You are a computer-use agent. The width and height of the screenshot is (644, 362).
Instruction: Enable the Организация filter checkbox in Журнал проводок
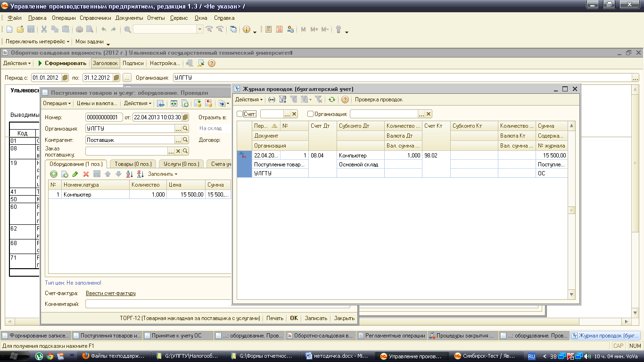310,114
